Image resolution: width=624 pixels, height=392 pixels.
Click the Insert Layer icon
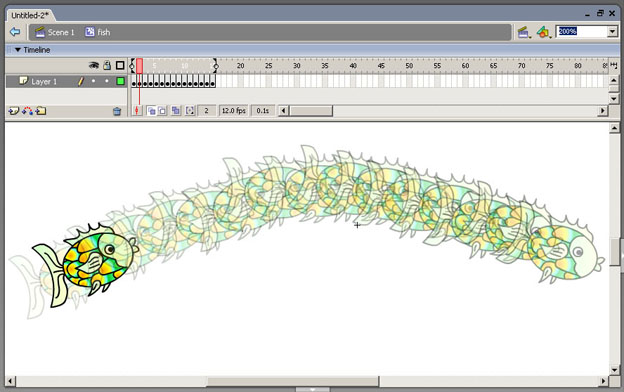[x=14, y=111]
